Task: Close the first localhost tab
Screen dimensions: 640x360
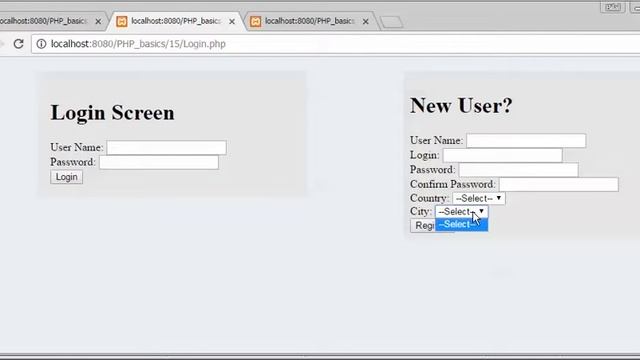Action: click(98, 21)
